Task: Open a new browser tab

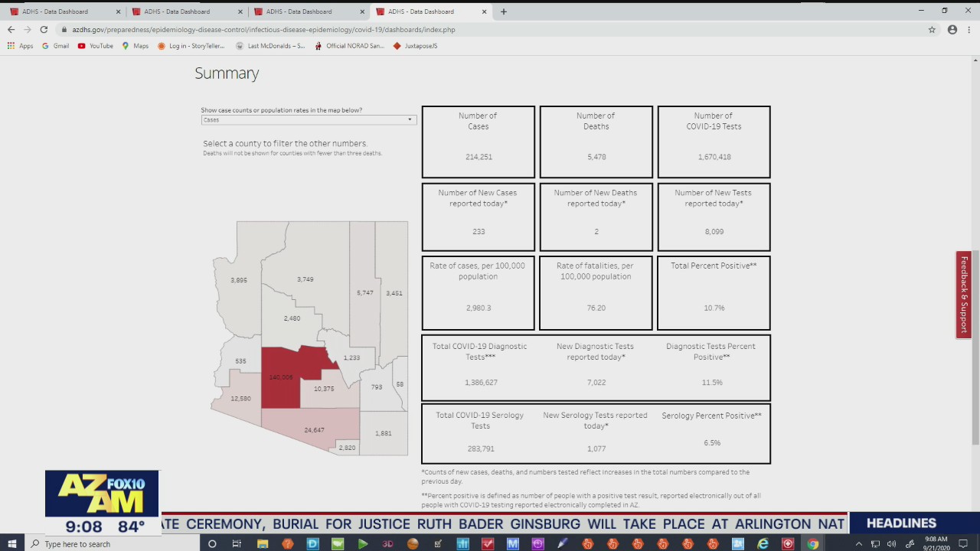Action: click(x=503, y=11)
